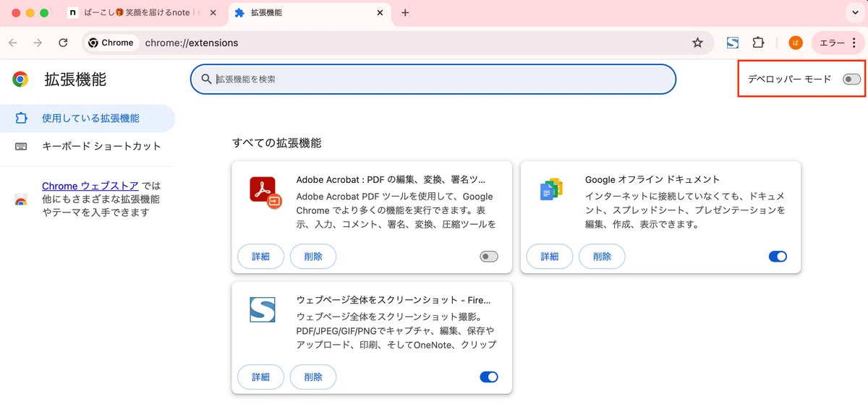Image resolution: width=868 pixels, height=412 pixels.
Task: Click the Google オフライン ドキュメント icon
Action: pyautogui.click(x=551, y=189)
